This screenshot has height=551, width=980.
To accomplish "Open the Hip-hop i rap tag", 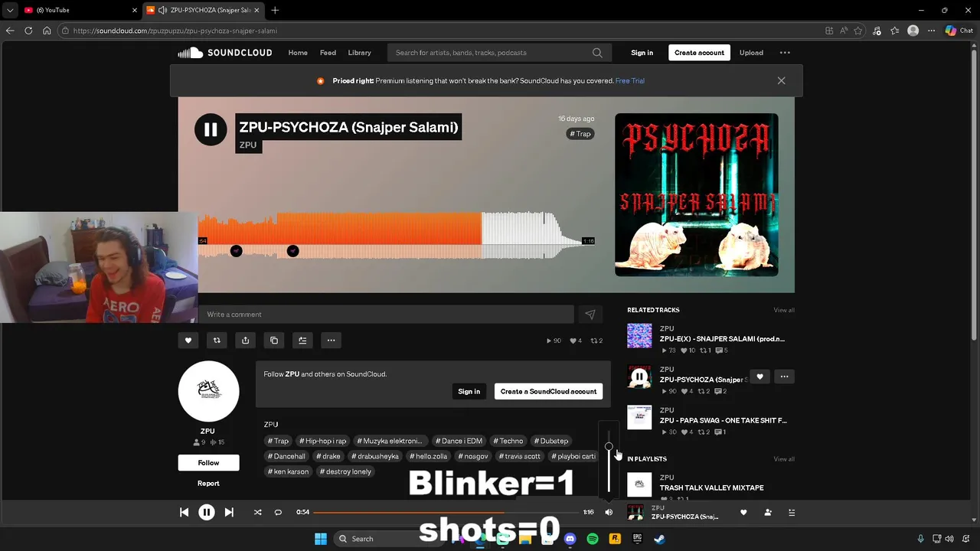I will (323, 441).
